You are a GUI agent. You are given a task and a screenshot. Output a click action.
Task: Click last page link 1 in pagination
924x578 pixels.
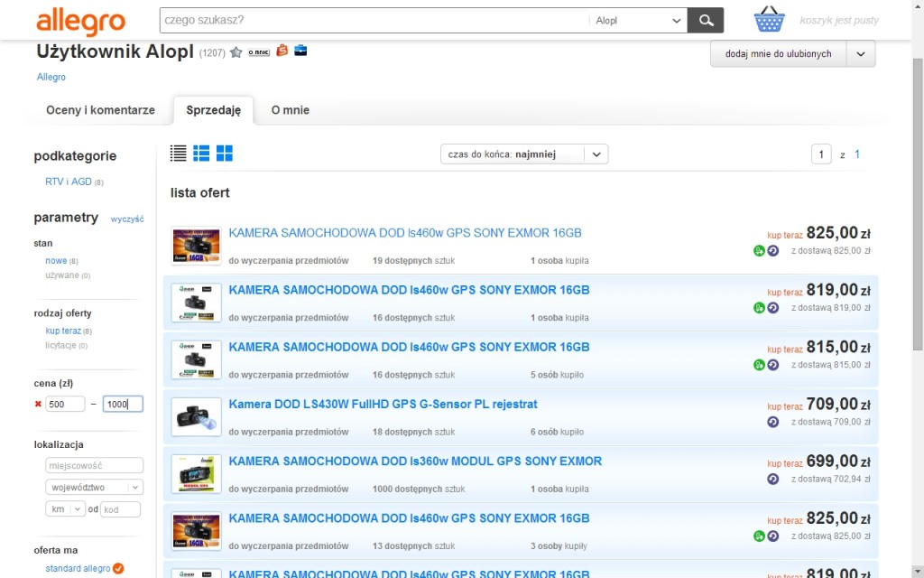(857, 154)
